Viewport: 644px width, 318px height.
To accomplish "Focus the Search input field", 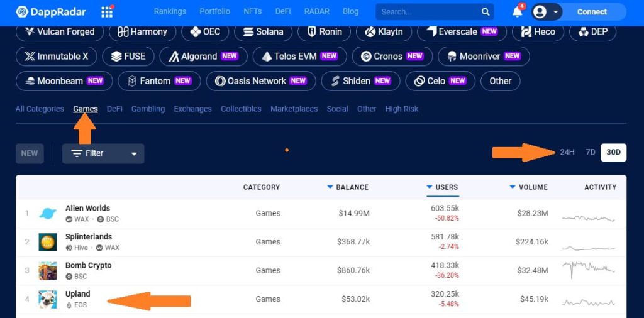I will click(x=435, y=12).
